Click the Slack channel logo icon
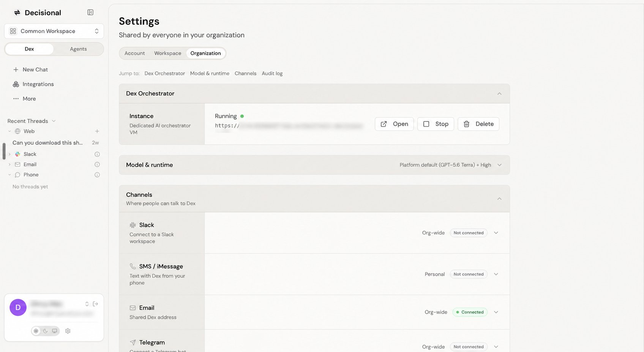This screenshot has width=644, height=352. 133,225
